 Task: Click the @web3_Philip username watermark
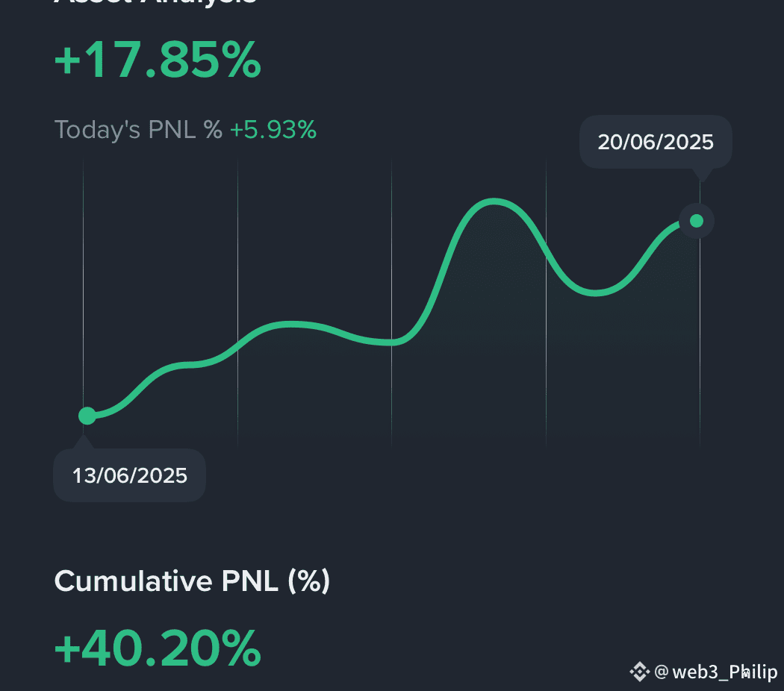coord(715,672)
